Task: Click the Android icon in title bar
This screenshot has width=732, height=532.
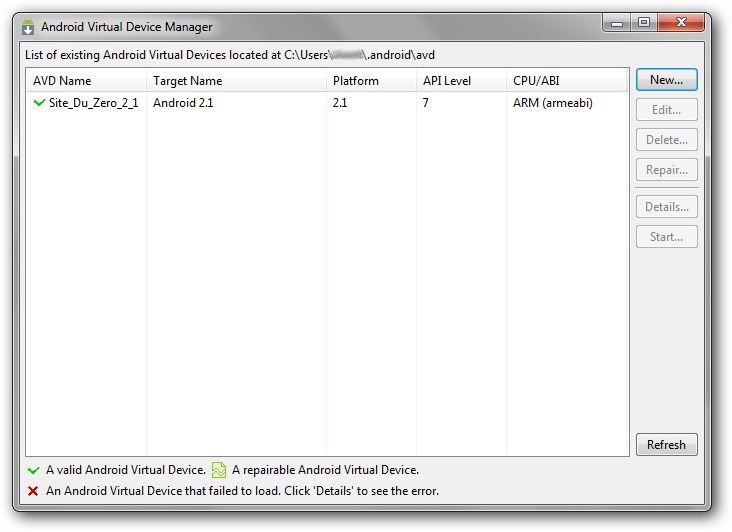Action: click(28, 27)
